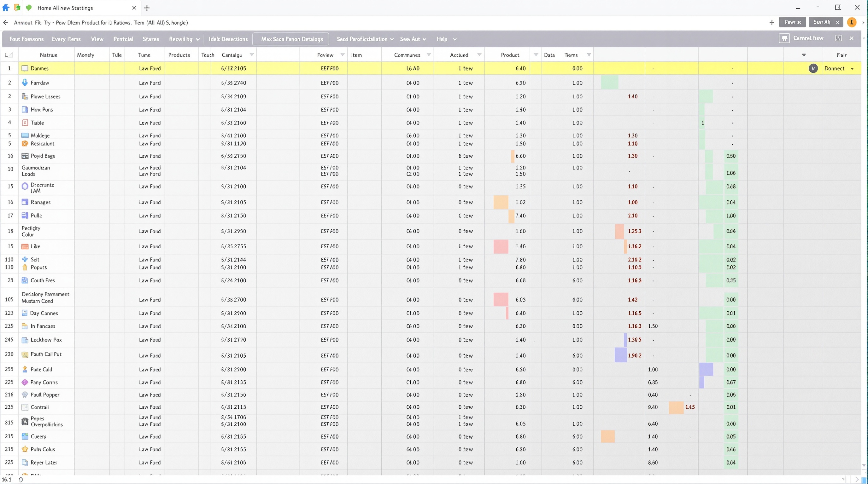Image resolution: width=868 pixels, height=484 pixels.
Task: Click the Puult Popper row icon
Action: pyautogui.click(x=25, y=395)
